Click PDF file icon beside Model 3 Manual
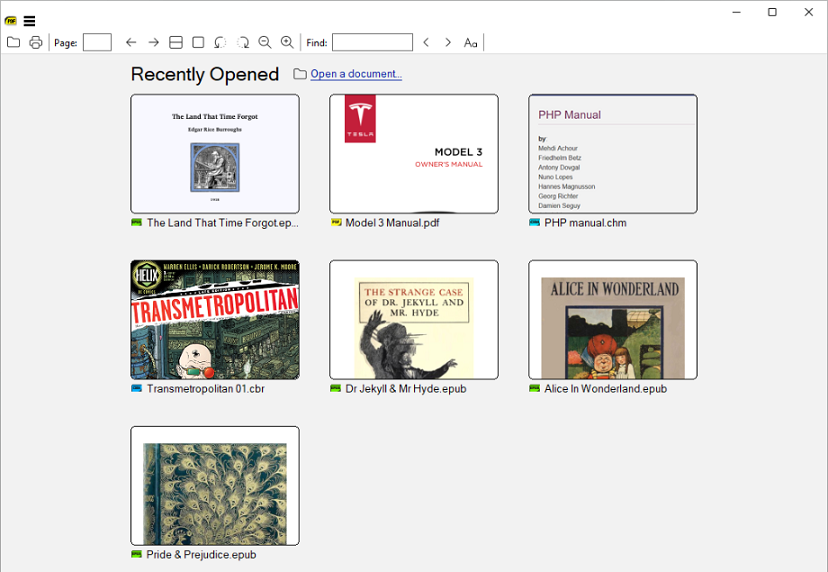 336,222
